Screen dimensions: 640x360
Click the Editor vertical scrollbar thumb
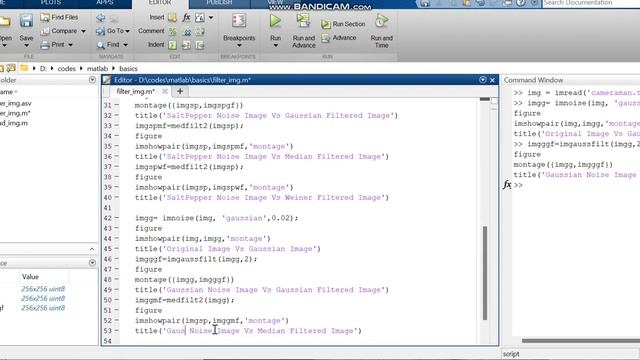click(485, 273)
